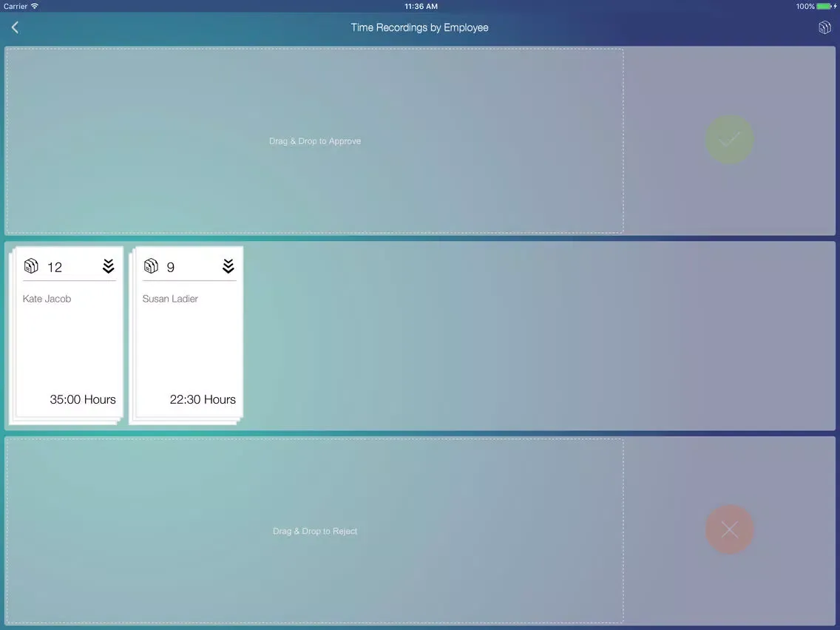Tap the stacked cards icon in top-right corner
The image size is (840, 630).
click(824, 27)
